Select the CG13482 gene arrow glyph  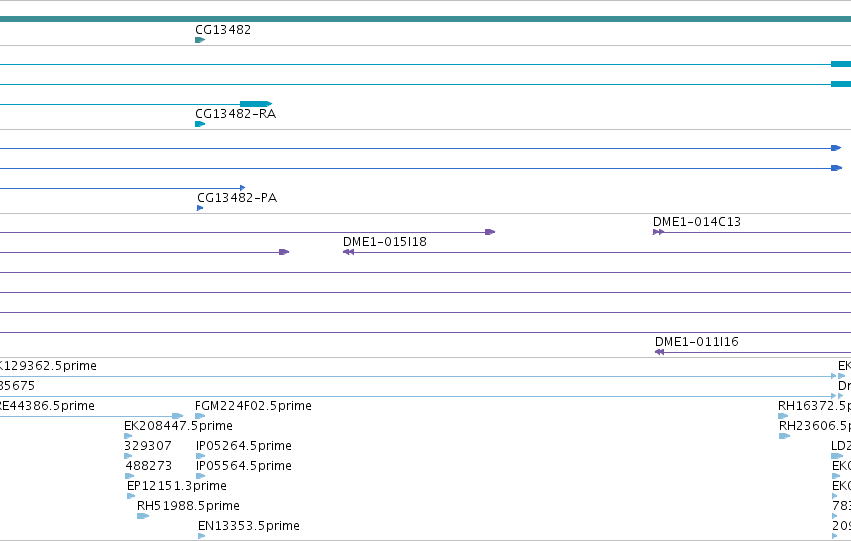coord(200,40)
